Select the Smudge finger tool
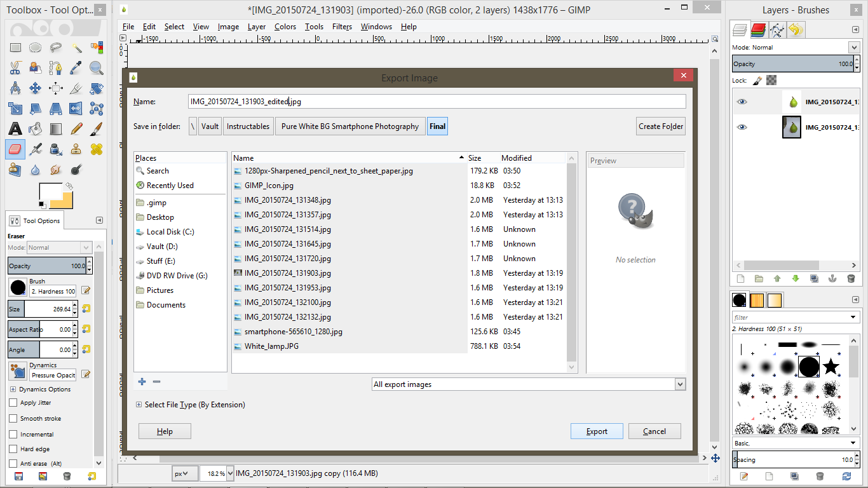The image size is (868, 488). 56,170
